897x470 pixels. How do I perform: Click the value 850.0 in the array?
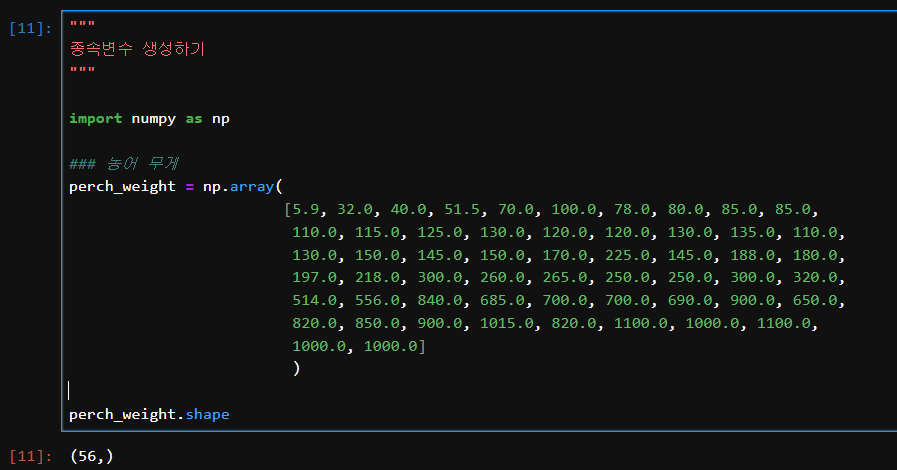[377, 323]
